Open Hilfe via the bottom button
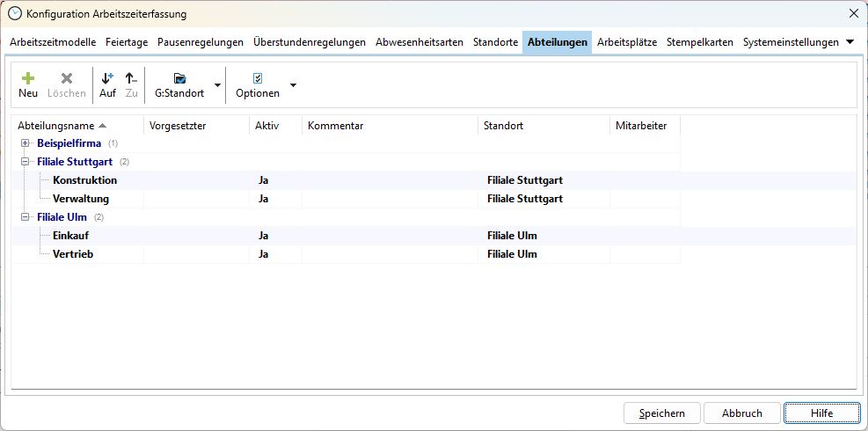The height and width of the screenshot is (431, 868). [x=821, y=413]
